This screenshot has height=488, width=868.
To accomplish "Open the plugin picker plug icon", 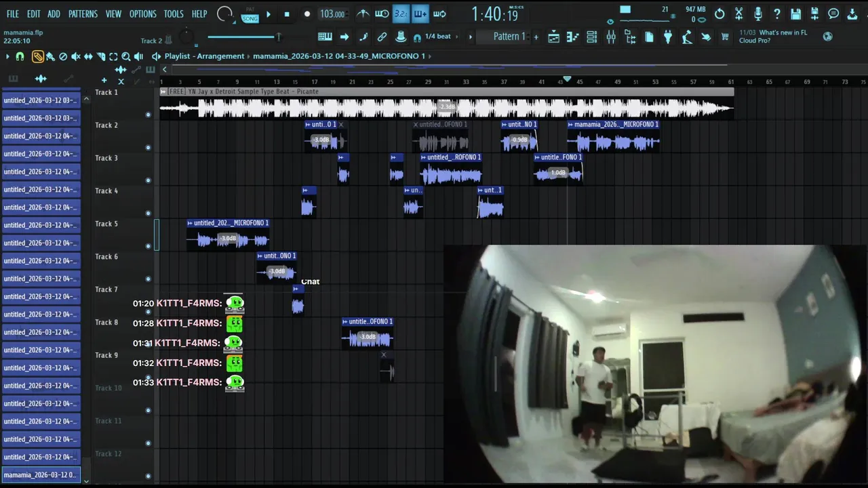I will point(667,37).
